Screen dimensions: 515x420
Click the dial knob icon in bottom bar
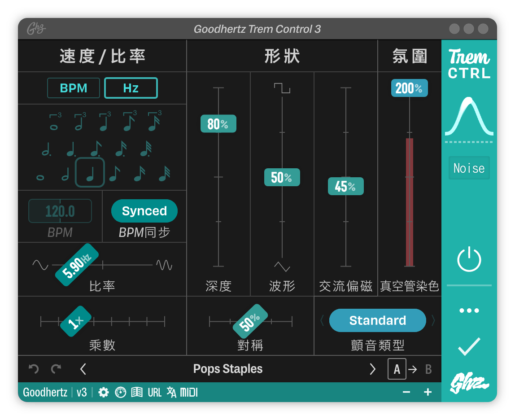point(121,392)
